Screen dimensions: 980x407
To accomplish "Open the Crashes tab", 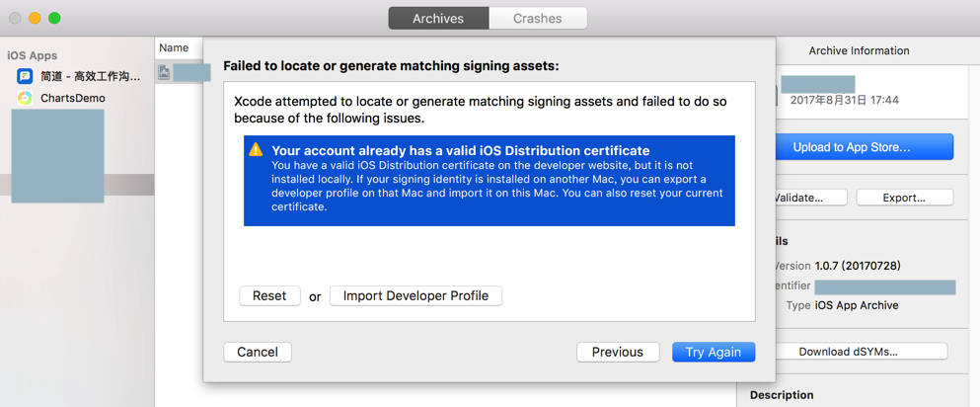I will 538,19.
